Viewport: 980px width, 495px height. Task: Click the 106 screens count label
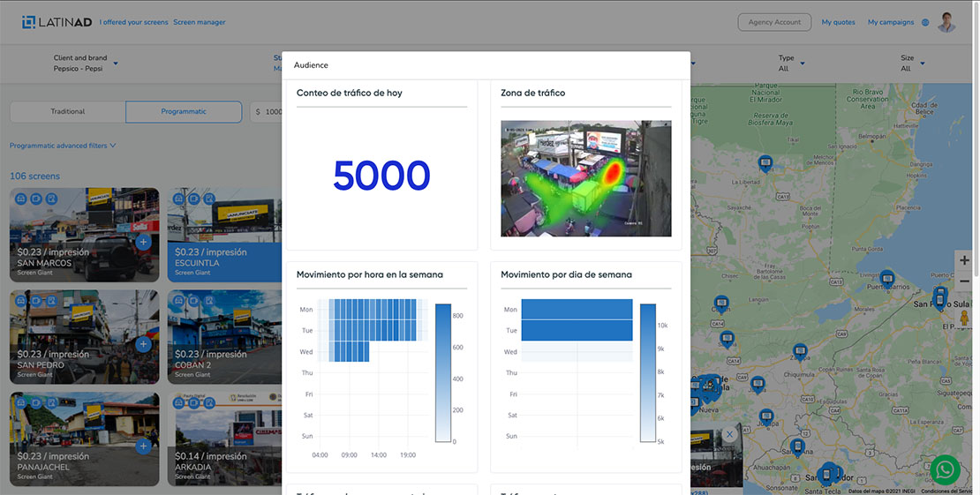35,176
